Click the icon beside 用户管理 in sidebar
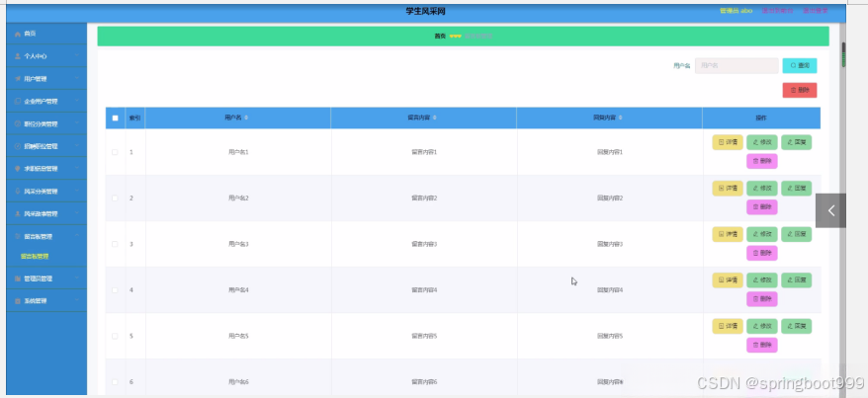868x398 pixels. coord(18,79)
